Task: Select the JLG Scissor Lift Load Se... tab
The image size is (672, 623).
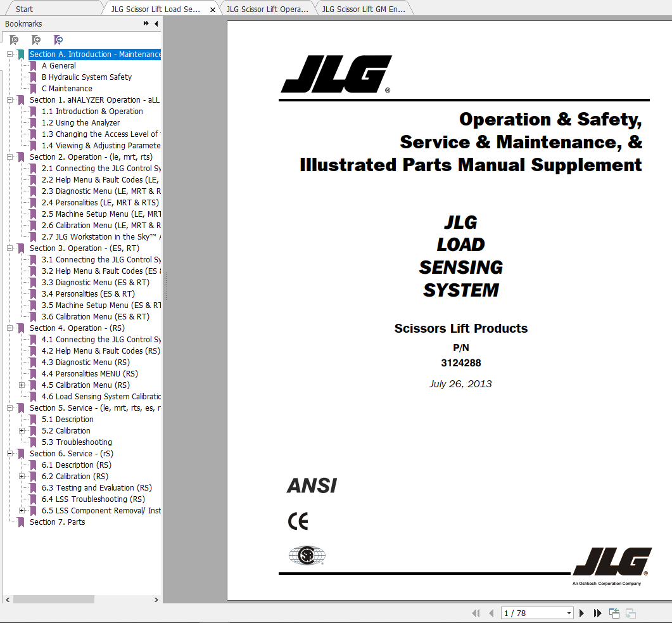Action: pos(155,9)
